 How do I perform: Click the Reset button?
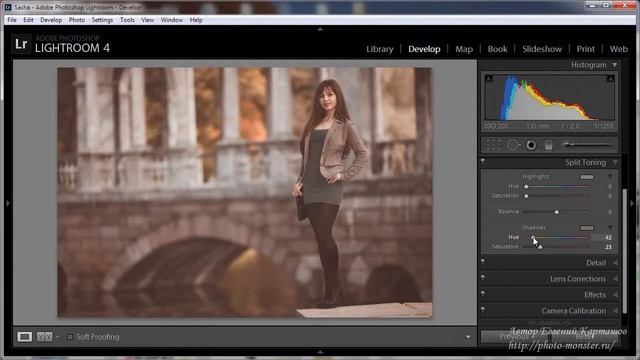pyautogui.click(x=584, y=337)
